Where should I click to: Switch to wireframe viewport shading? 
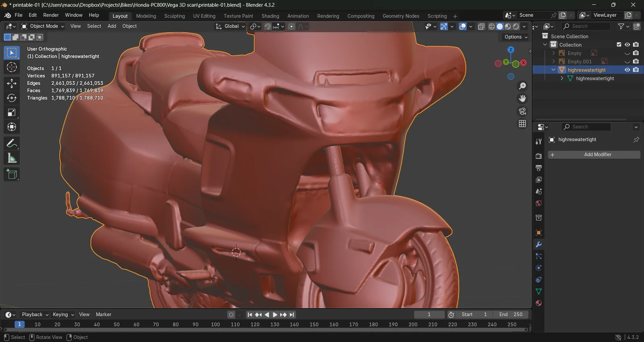(x=491, y=27)
